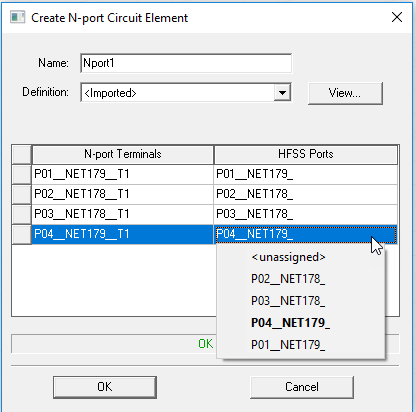
Task: Choose P03__NET178_ from the popup menu
Action: 301,301
